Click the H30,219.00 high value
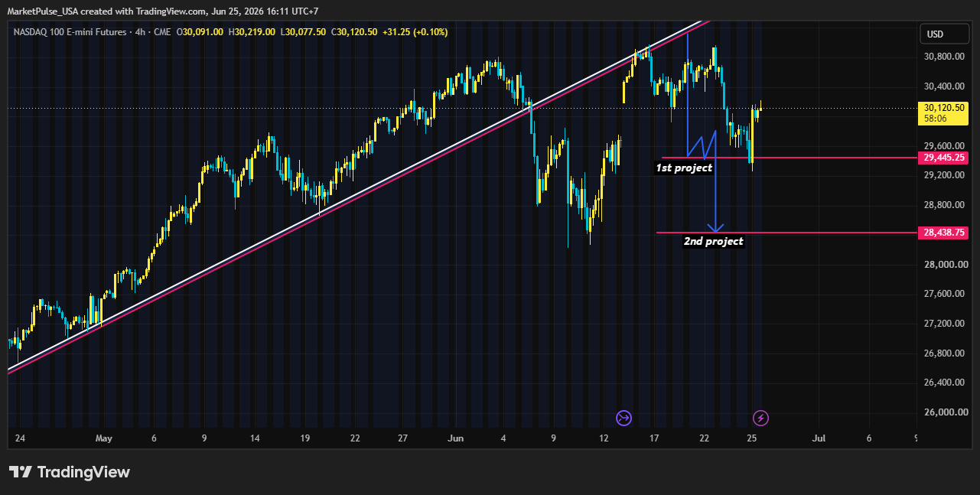Viewport: 980px width, 495px height. (x=252, y=32)
